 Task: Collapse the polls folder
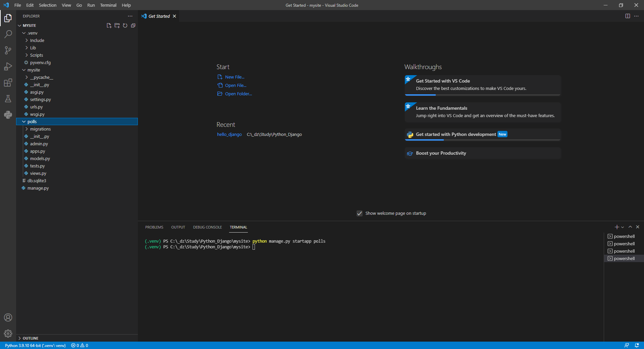[24, 121]
